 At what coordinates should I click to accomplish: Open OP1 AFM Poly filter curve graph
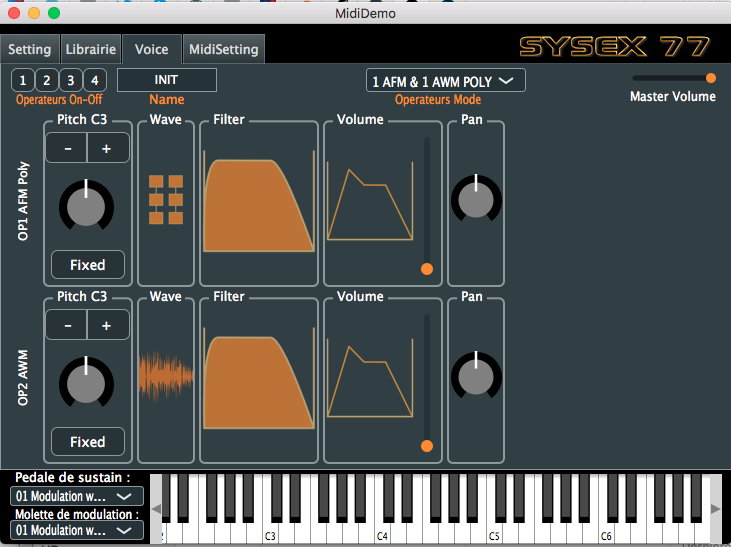click(x=259, y=201)
